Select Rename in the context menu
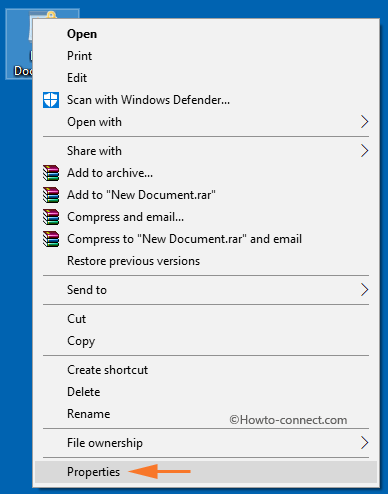This screenshot has width=388, height=494. click(206, 414)
